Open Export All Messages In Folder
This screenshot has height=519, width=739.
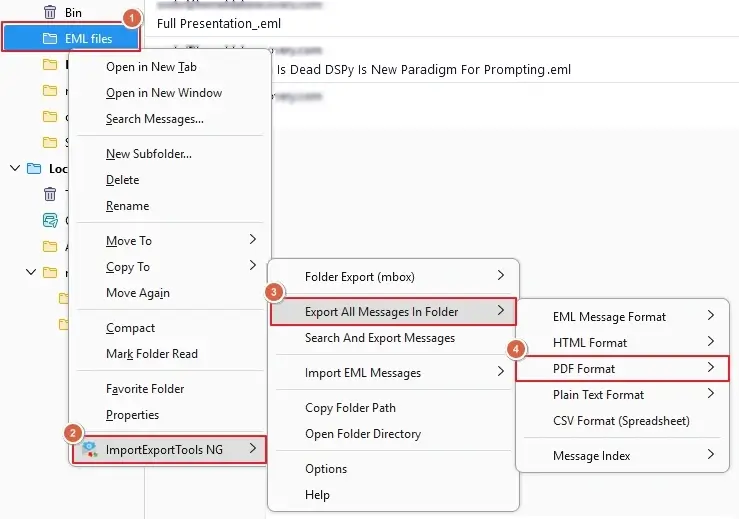pos(394,312)
